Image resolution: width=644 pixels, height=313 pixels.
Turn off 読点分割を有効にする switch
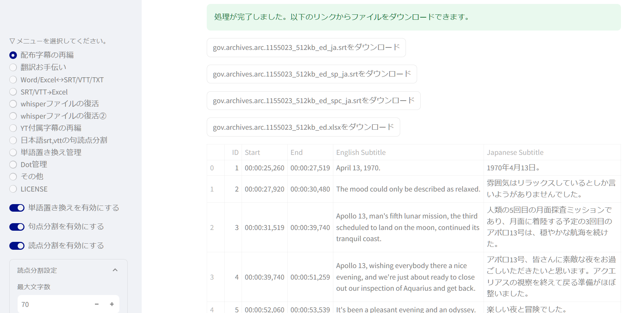tap(17, 245)
